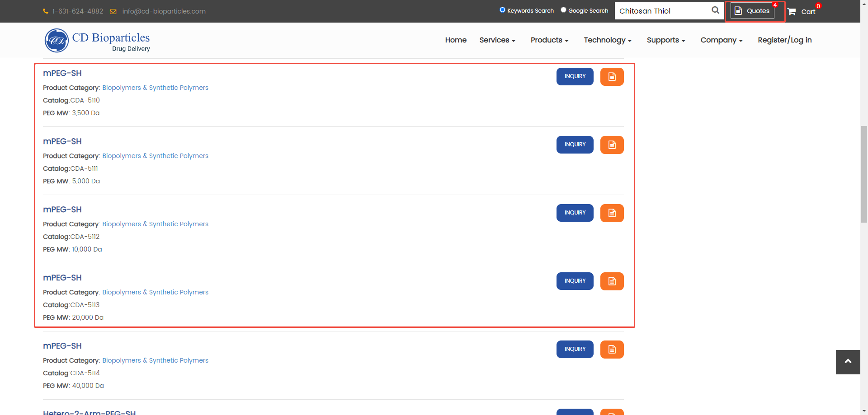Screen dimensions: 868x415
Task: Open Biopolymers & Synthetic Polymers link for CDA-5111
Action: [155, 156]
